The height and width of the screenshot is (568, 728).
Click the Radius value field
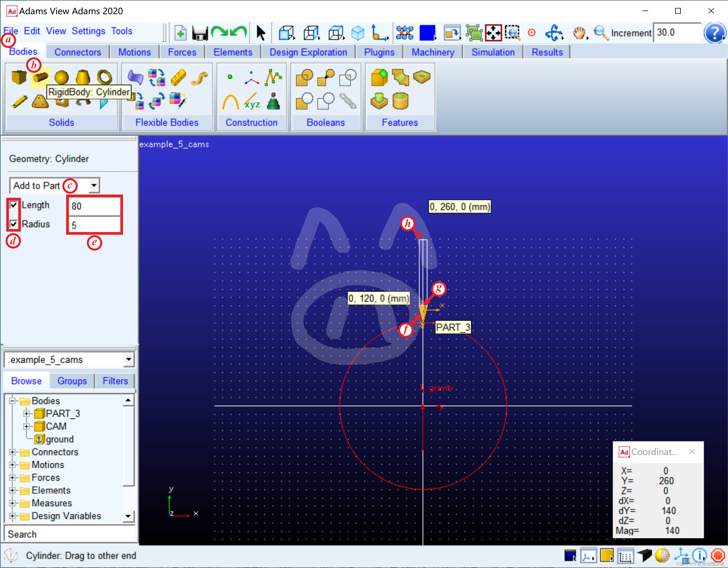(x=94, y=225)
